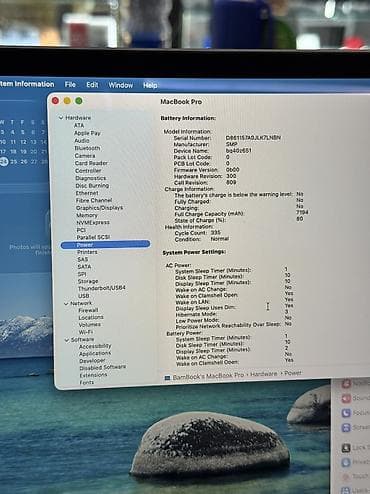The height and width of the screenshot is (494, 370).
Task: Select Locations under Network
Action: 91,317
